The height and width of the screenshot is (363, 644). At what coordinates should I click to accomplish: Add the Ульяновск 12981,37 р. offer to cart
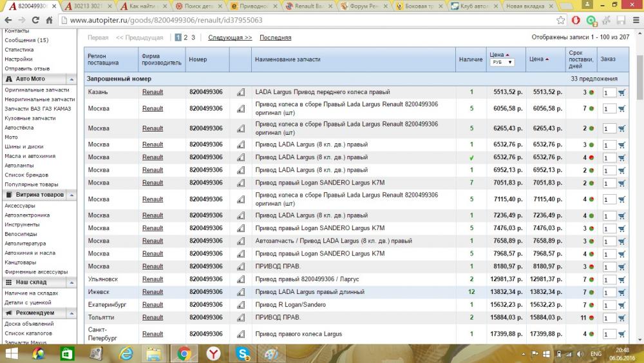(621, 280)
